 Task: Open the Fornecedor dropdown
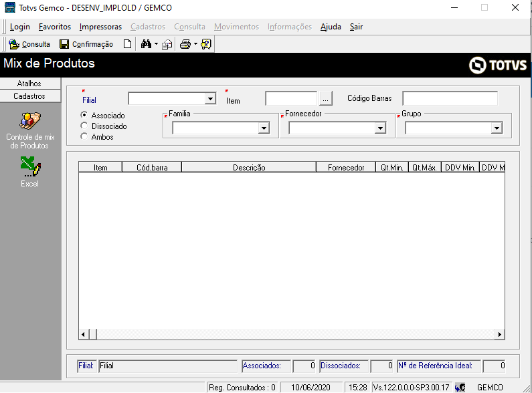pyautogui.click(x=380, y=128)
